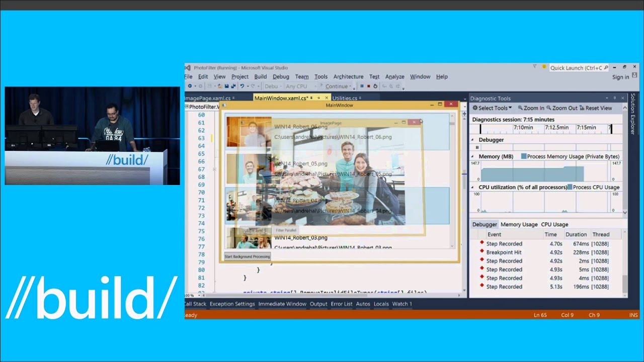Click the Save All toolbar icon
Viewport: 644px width, 362px height.
coord(233,86)
